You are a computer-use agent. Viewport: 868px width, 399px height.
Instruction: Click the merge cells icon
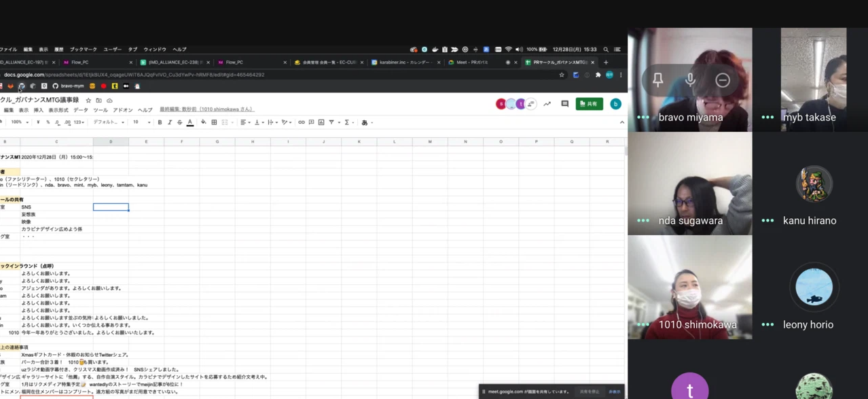tap(225, 122)
